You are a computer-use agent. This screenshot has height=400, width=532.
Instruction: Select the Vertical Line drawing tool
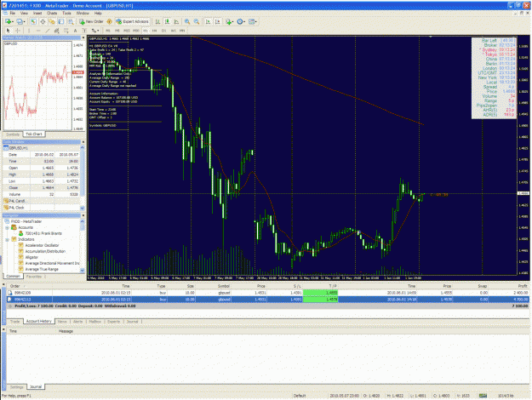click(x=29, y=31)
